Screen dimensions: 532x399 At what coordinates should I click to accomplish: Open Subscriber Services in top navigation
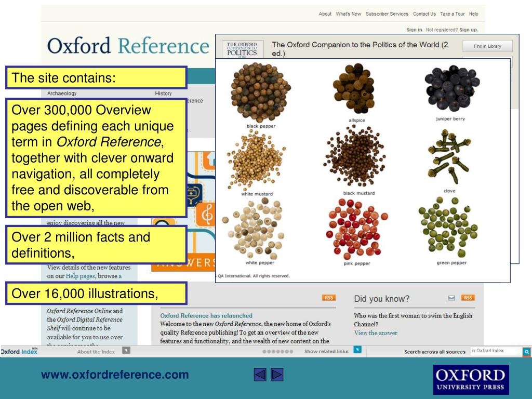(387, 14)
